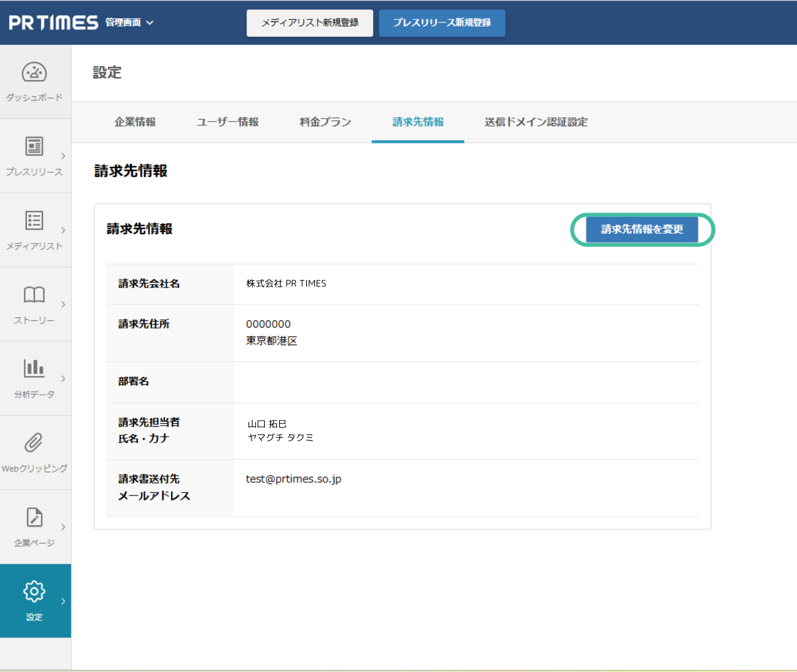
Task: Click the メディアリスト新規登録 button
Action: [309, 23]
